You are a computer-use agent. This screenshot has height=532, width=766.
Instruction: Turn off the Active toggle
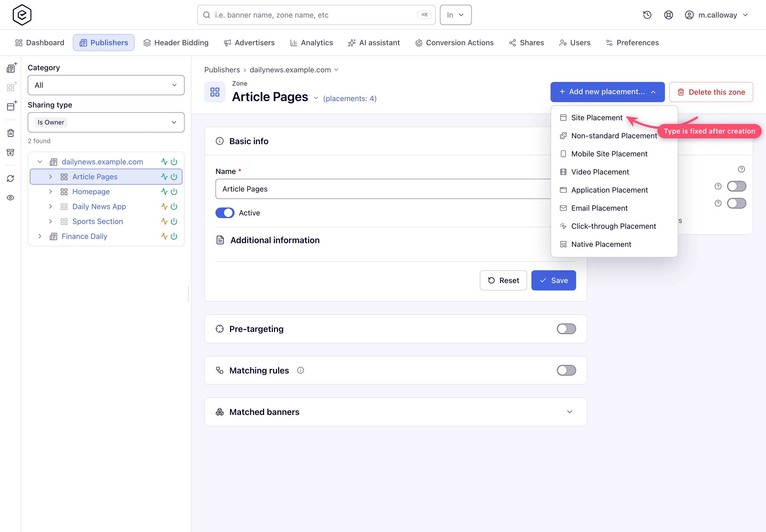click(x=225, y=213)
